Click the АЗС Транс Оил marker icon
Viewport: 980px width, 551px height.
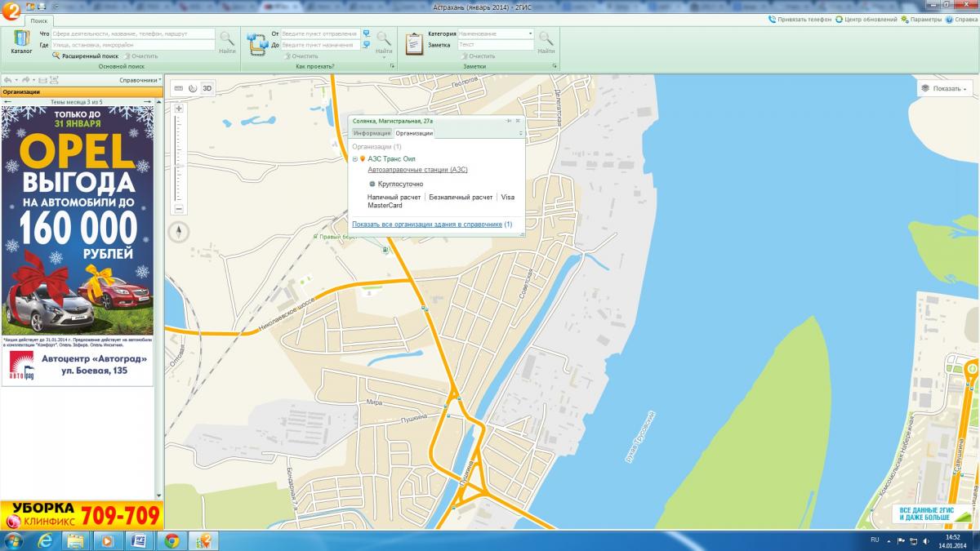pyautogui.click(x=363, y=158)
